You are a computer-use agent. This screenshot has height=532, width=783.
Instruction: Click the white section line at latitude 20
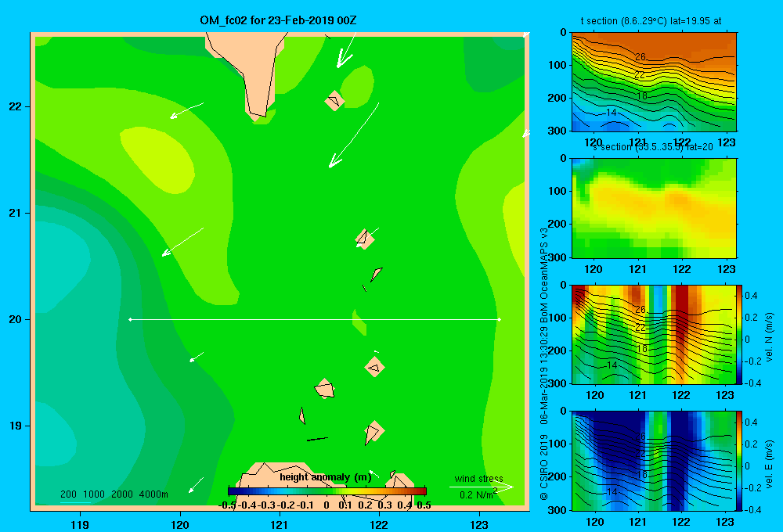click(315, 319)
